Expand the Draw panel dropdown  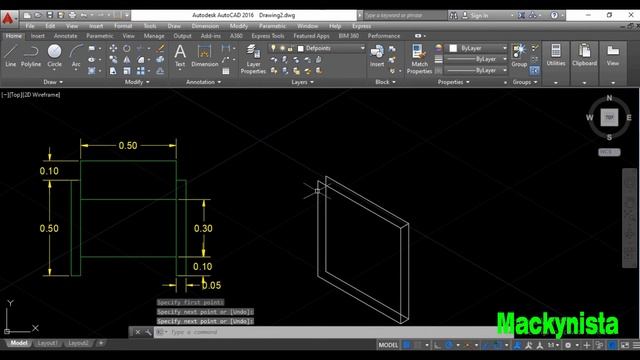click(53, 82)
